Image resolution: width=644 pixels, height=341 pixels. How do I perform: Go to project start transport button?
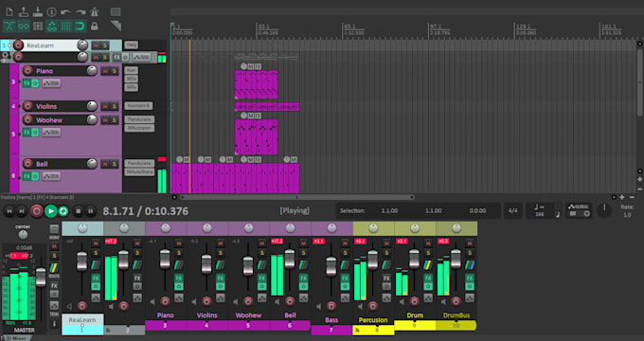[9, 211]
